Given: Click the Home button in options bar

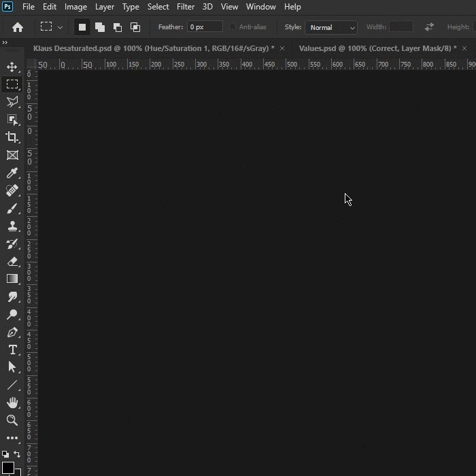Looking at the screenshot, I should click(x=18, y=27).
